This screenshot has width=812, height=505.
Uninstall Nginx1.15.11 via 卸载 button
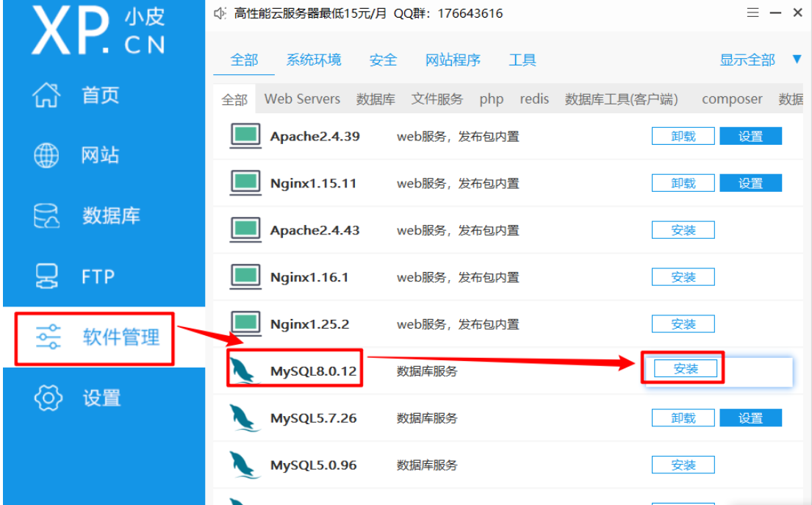click(683, 183)
